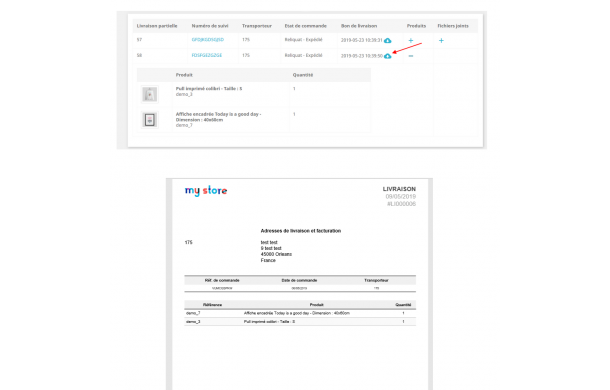Click the Fichiers joints column header
610x390 pixels.
[x=453, y=26]
